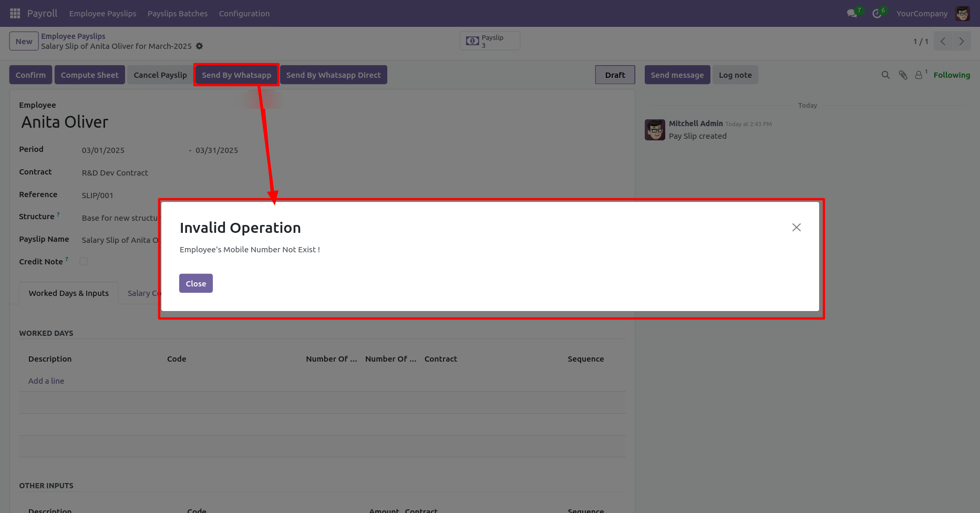Open the activities clock icon with badge 6
Image resolution: width=980 pixels, height=513 pixels.
pyautogui.click(x=877, y=13)
